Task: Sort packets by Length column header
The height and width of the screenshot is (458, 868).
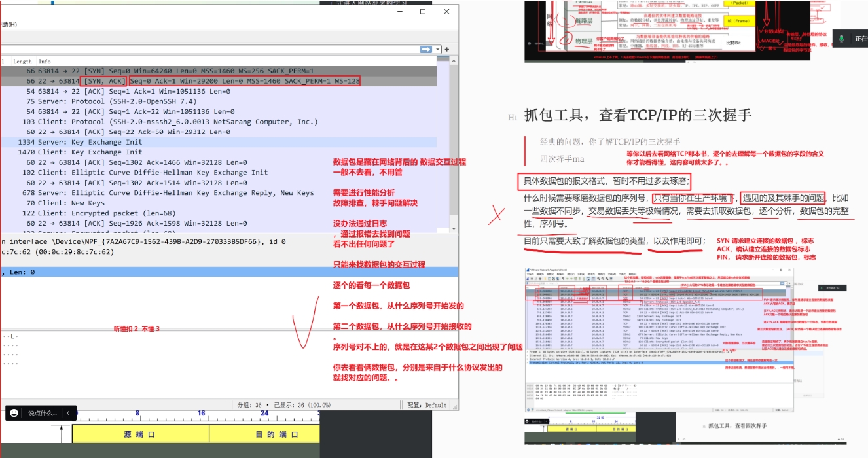Action: [x=22, y=62]
